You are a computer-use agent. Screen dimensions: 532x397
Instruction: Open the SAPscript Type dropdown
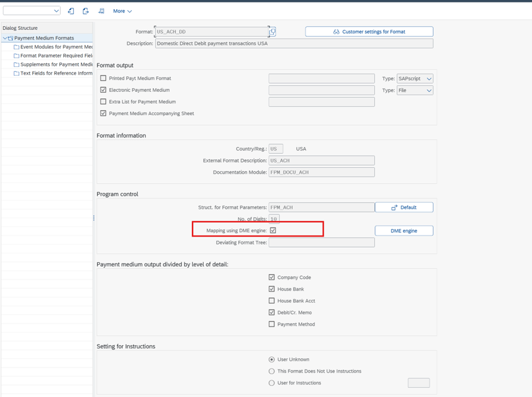(x=429, y=79)
